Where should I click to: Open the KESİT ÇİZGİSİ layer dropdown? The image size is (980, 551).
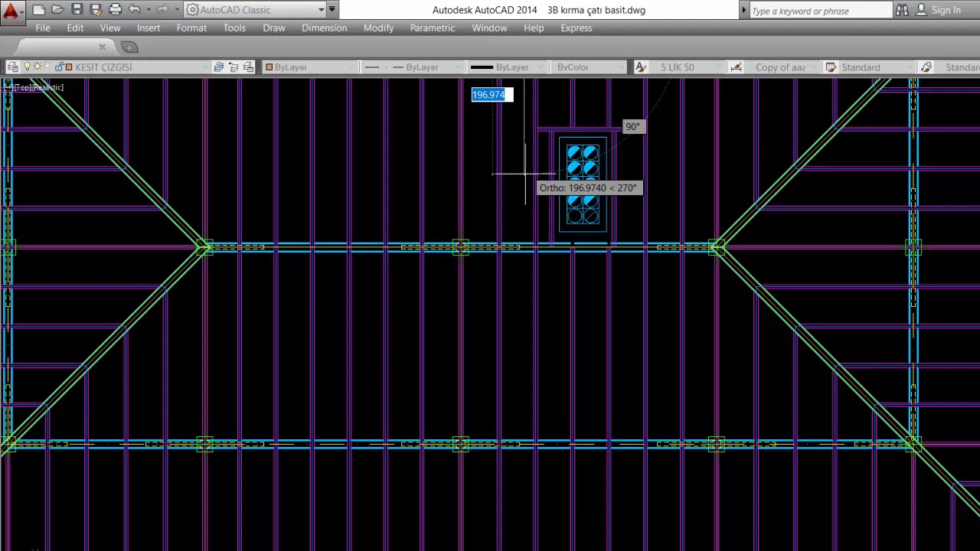pos(115,67)
